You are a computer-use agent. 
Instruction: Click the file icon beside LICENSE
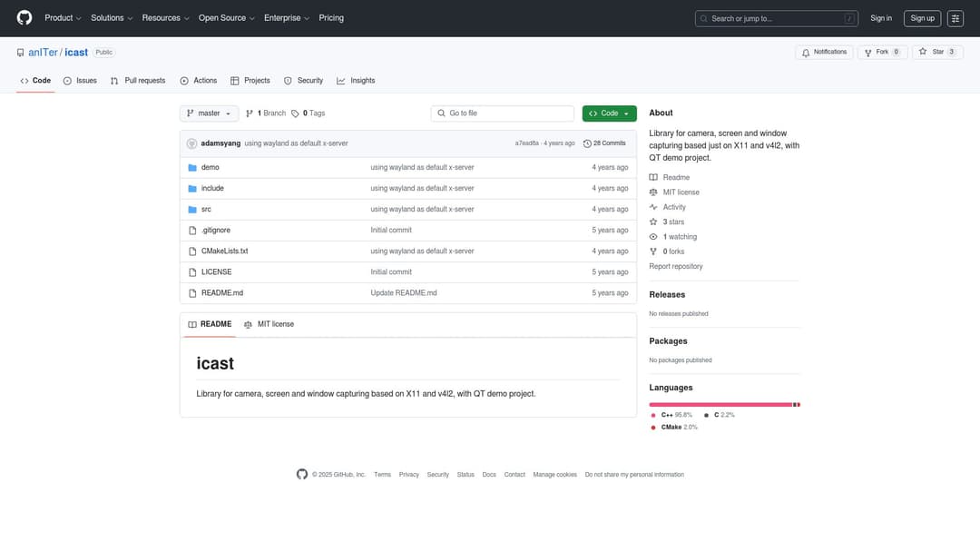(x=192, y=272)
